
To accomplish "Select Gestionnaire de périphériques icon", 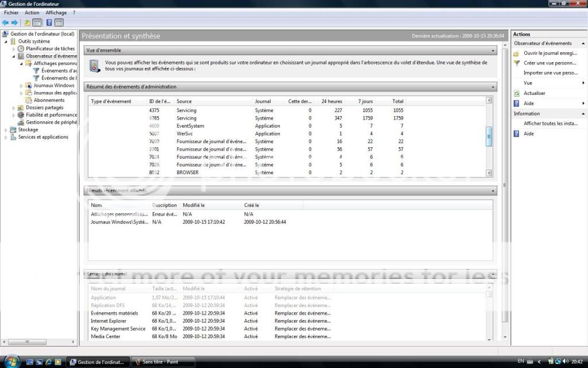I will point(21,122).
